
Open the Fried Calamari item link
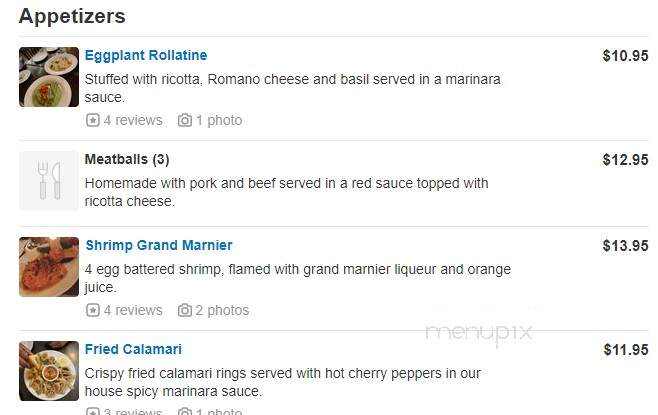coord(133,349)
